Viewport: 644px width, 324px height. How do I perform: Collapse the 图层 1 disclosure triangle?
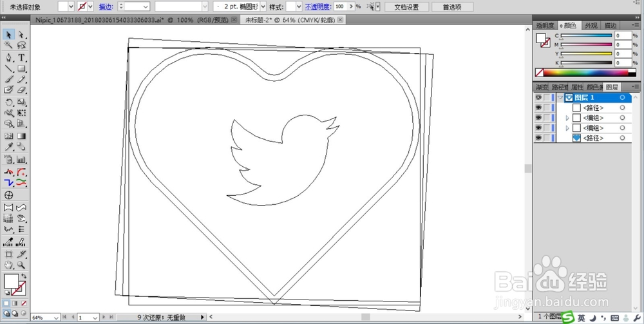click(x=561, y=98)
